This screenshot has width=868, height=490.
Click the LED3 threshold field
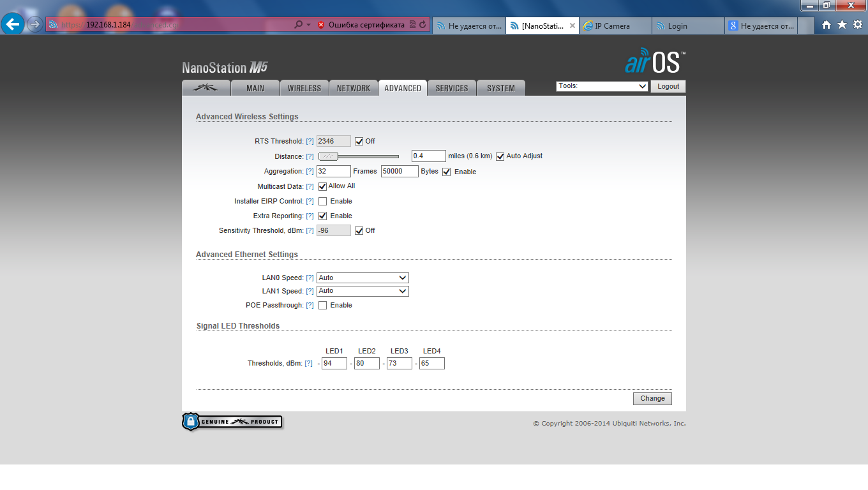click(x=400, y=363)
